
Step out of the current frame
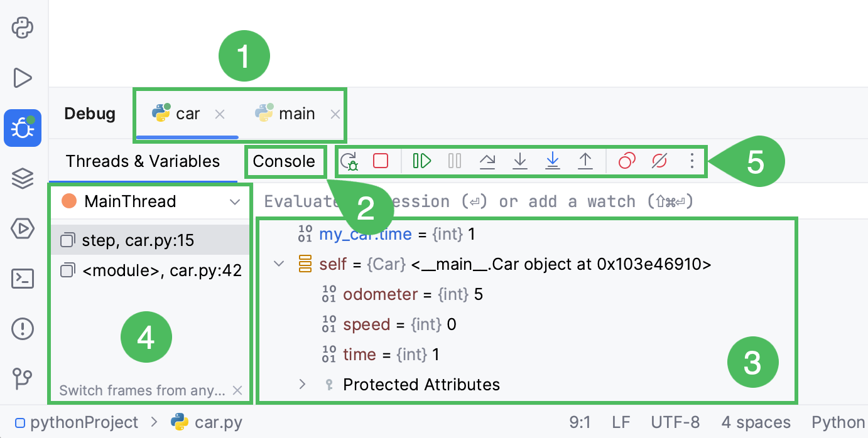(585, 161)
